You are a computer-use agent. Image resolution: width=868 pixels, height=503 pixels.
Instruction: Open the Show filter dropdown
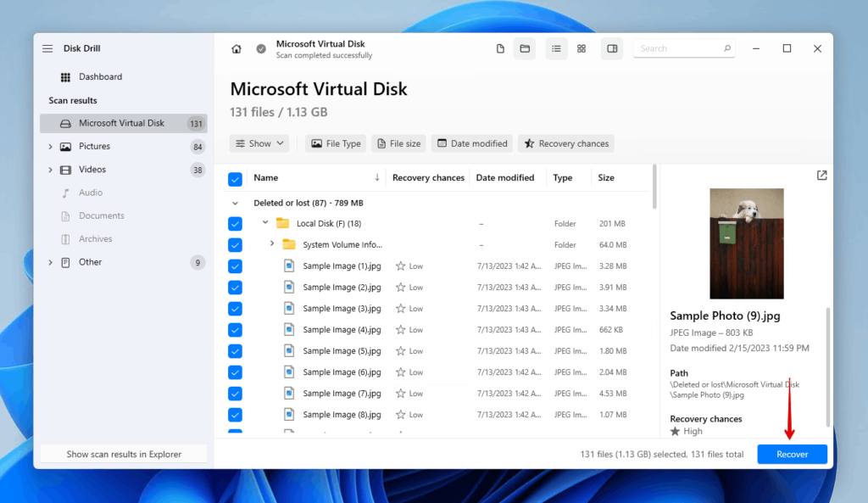click(259, 143)
